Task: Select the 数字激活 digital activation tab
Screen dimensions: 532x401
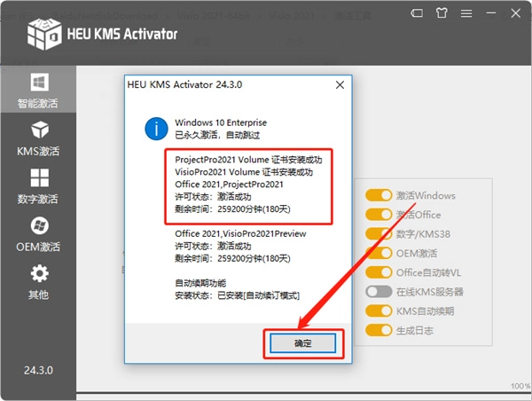Action: [x=38, y=186]
